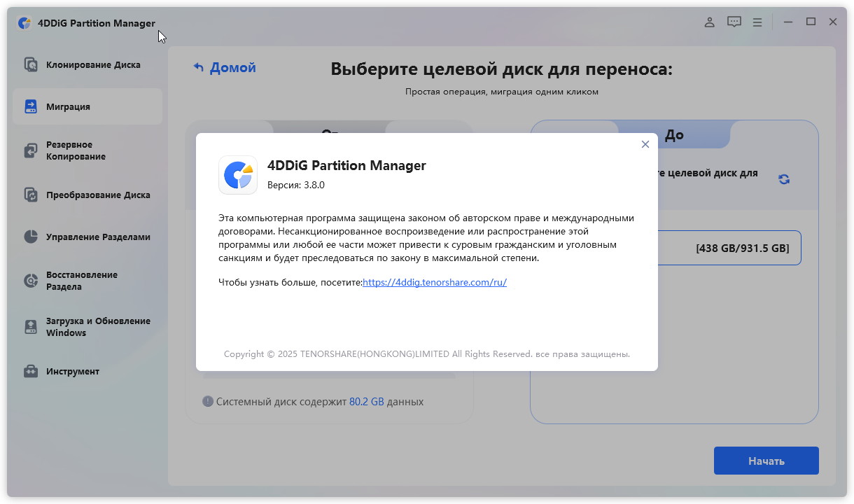Refresh the target disk list
Screen dimensions: 854x504
[x=784, y=179]
